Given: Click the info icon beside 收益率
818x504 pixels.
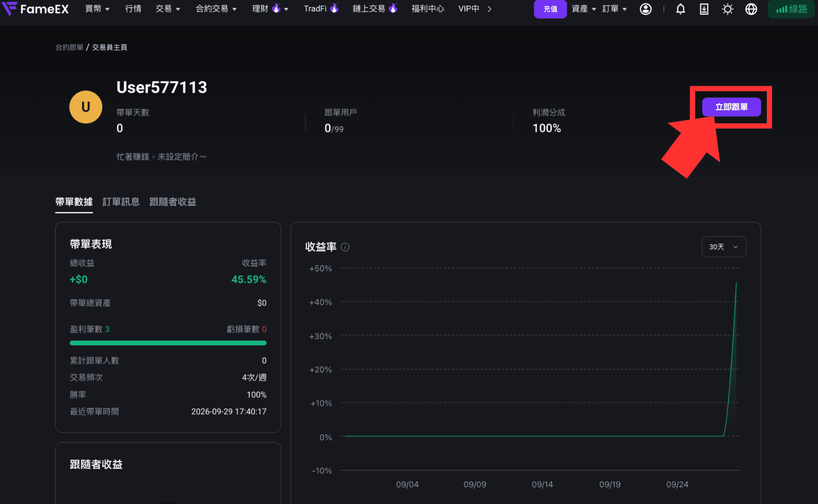Looking at the screenshot, I should [345, 247].
